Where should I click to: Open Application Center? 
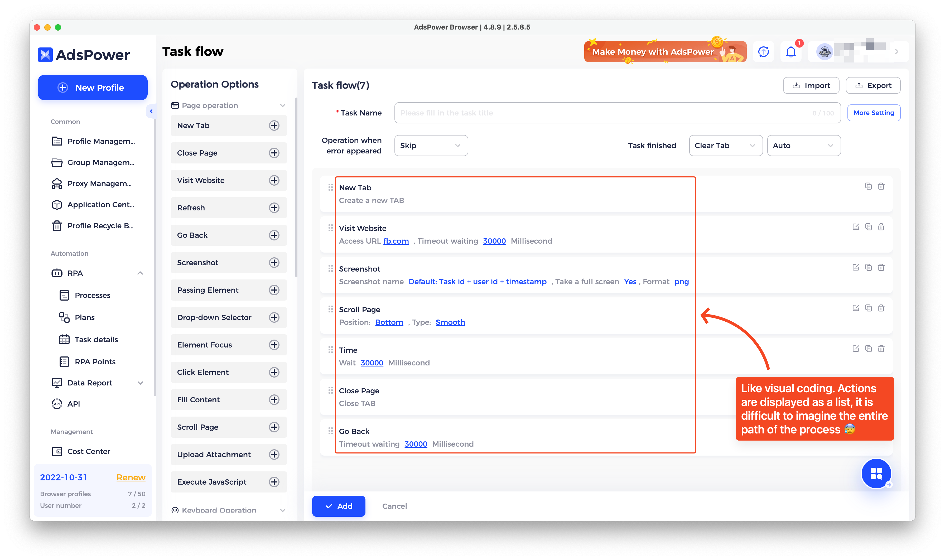click(93, 205)
